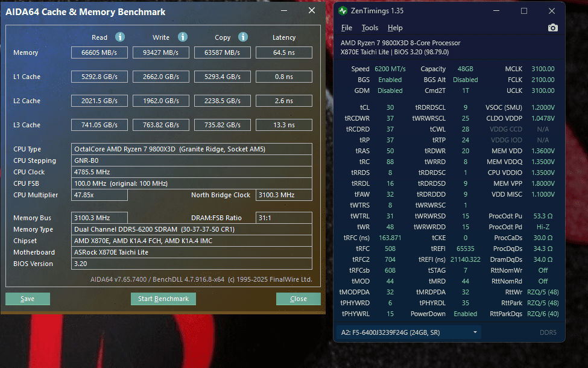Click the Cmd2T value 1T
588x368 pixels.
pyautogui.click(x=466, y=90)
